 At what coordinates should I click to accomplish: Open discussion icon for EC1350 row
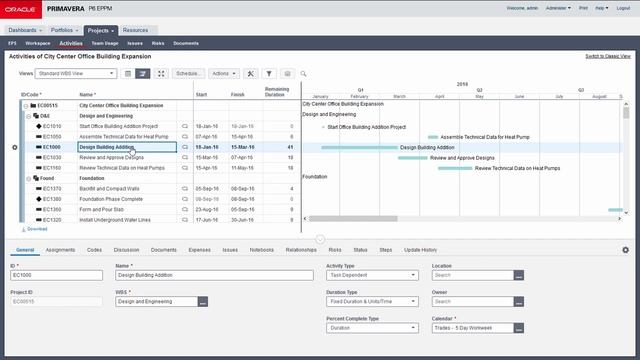click(185, 209)
